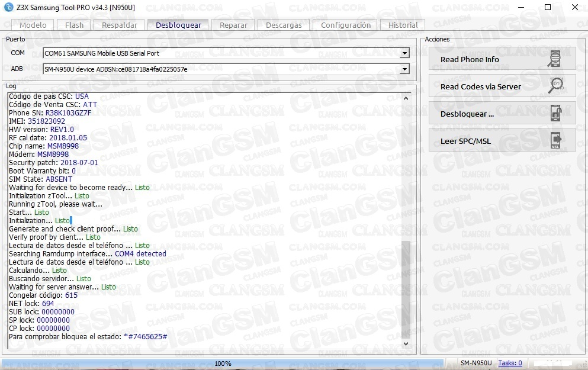Click the Read Codes via Server button
Image resolution: width=588 pixels, height=370 pixels.
[x=502, y=86]
